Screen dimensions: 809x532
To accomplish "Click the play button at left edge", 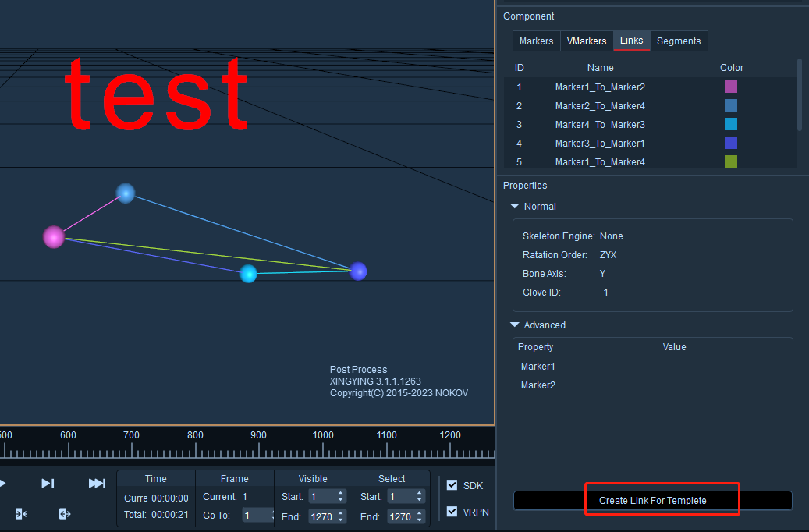I will point(2,483).
